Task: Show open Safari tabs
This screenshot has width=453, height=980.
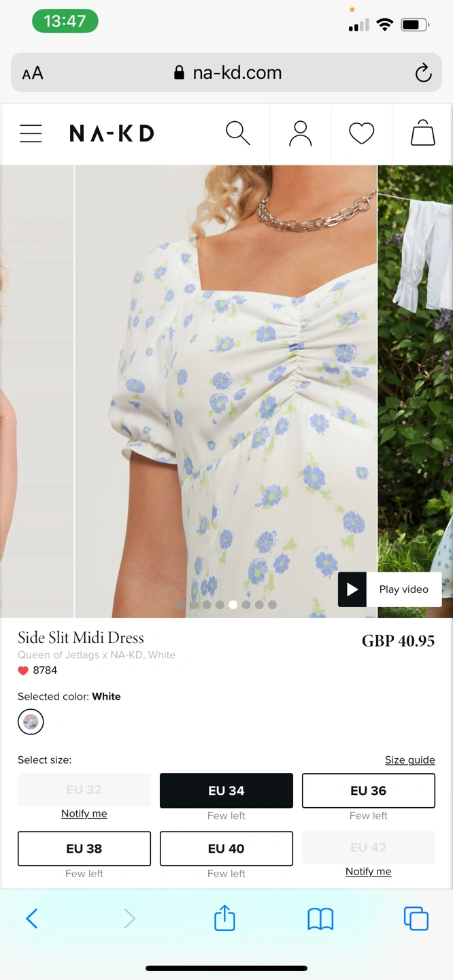Action: point(416,919)
